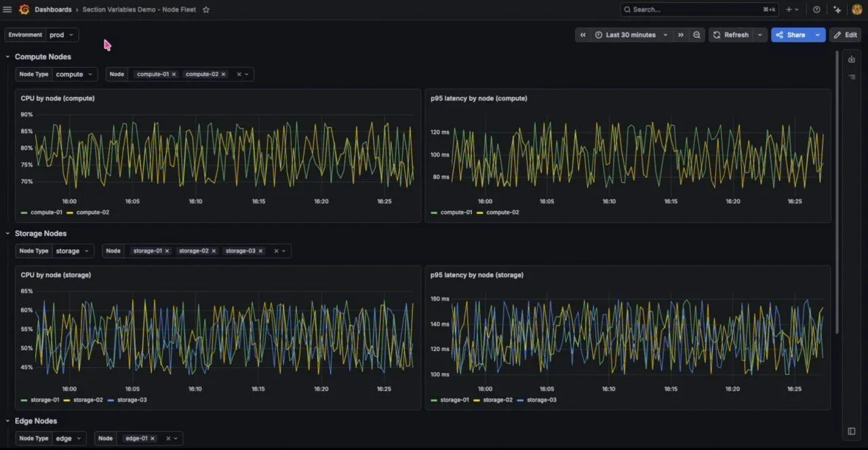Go to Dashboards breadcrumb
This screenshot has width=868, height=450.
click(53, 9)
